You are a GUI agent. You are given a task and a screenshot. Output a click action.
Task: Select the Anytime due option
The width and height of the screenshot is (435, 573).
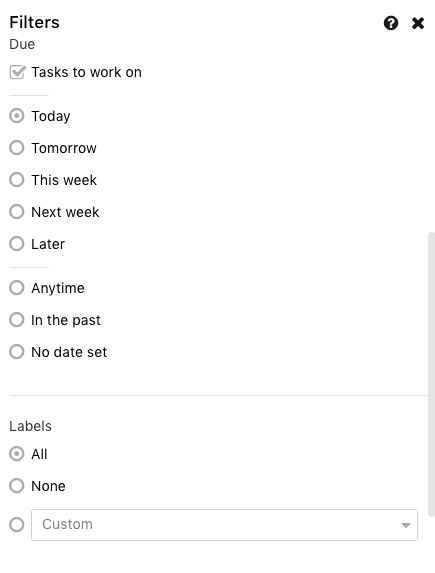[17, 288]
